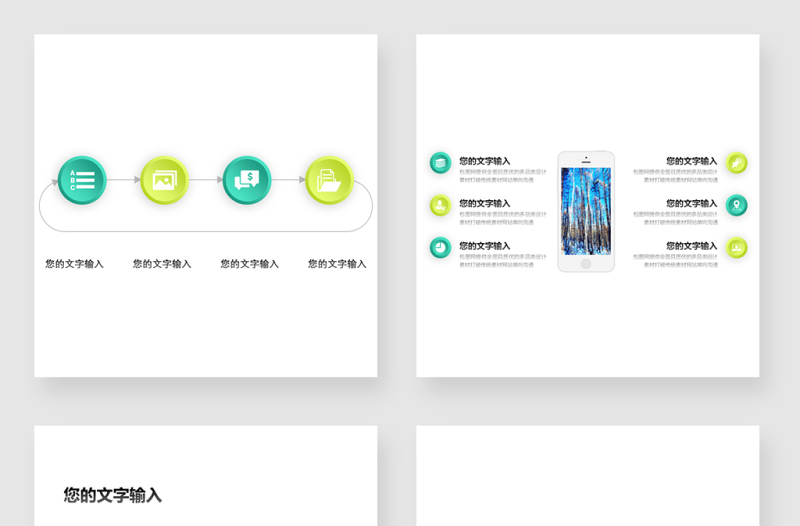
Task: Click the 您的文字输入 heading beside the pie chart icon
Action: click(x=485, y=245)
